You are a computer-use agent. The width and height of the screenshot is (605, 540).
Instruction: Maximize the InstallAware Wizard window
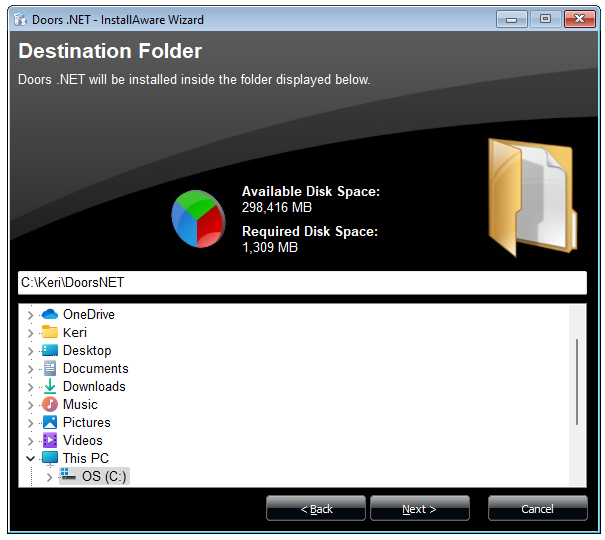pos(545,19)
